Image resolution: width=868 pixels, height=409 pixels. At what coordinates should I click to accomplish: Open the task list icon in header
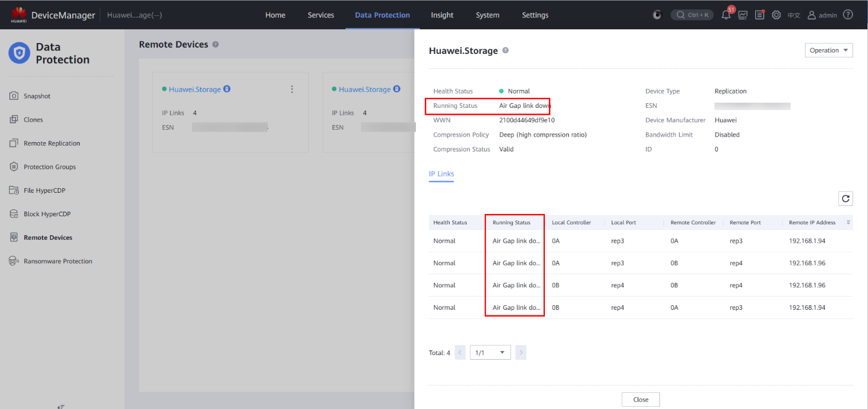[760, 15]
